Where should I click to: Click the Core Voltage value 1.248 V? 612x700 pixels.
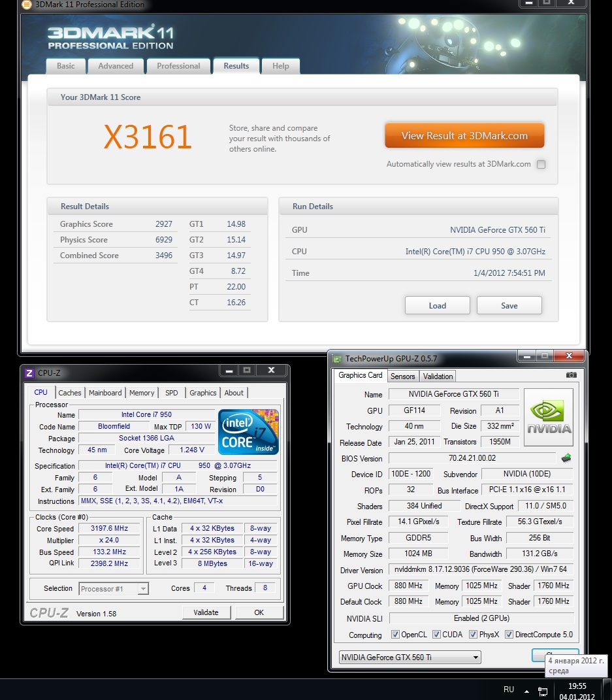click(192, 450)
